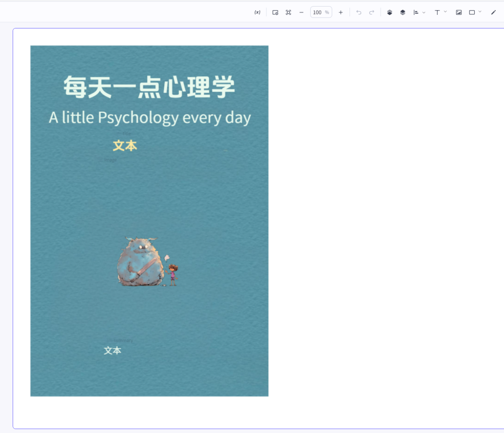This screenshot has width=504, height=433.
Task: Click the fit-to-screen icon
Action: click(x=288, y=12)
